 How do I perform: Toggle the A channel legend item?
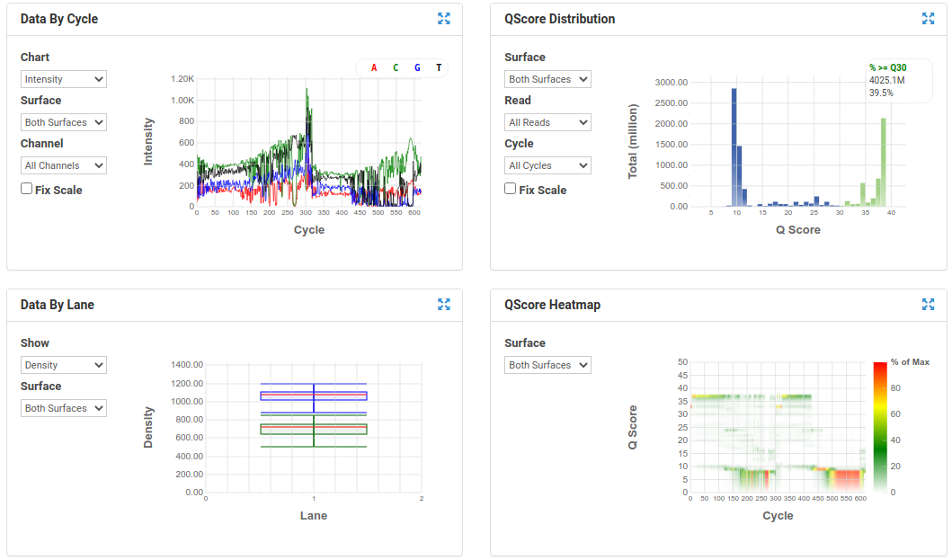click(374, 68)
